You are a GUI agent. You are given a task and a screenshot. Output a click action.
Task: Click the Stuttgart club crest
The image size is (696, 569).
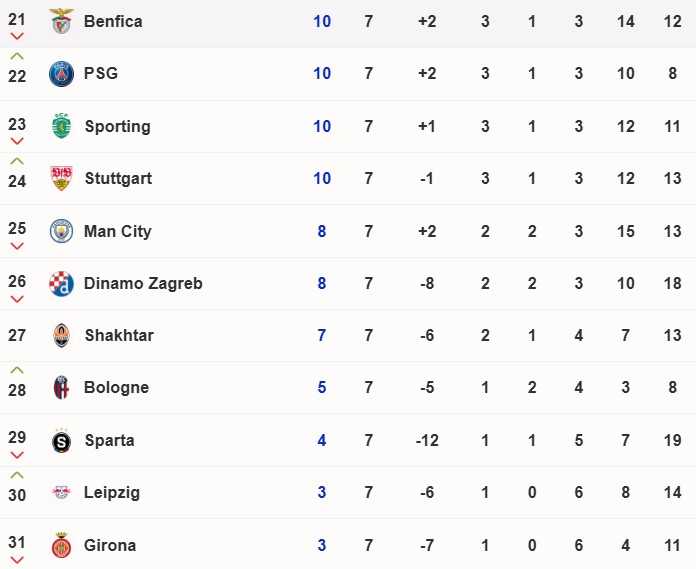click(x=61, y=178)
